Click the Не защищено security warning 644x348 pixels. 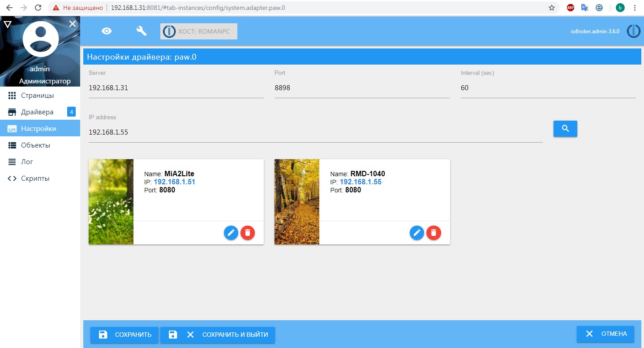tap(78, 8)
